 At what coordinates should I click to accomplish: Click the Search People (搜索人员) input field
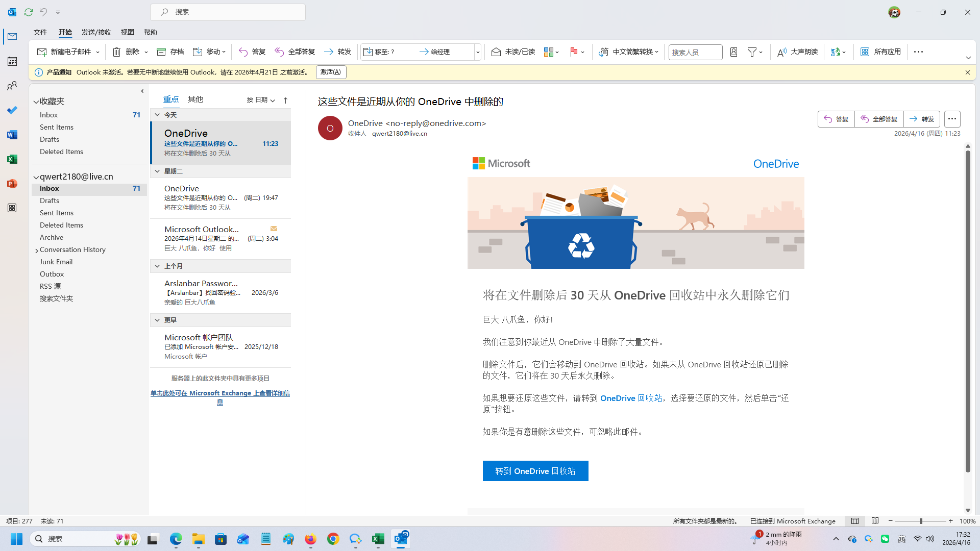(x=695, y=52)
